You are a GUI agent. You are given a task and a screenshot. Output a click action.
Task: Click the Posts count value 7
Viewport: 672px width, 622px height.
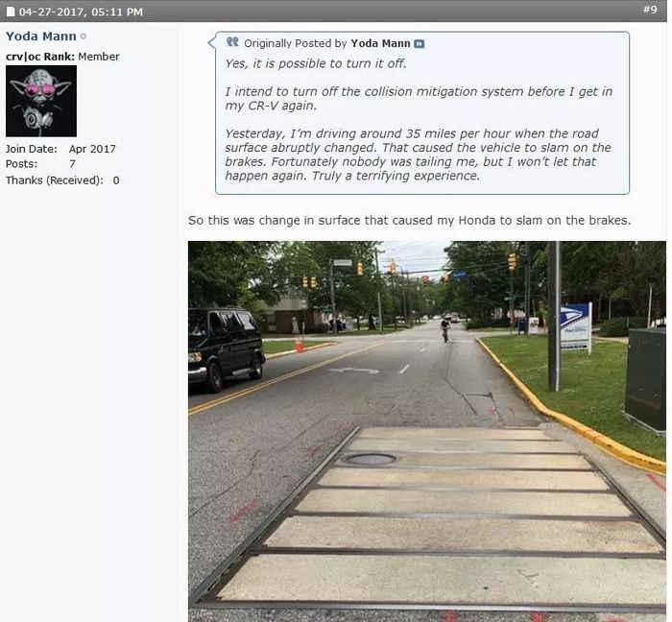click(x=72, y=163)
